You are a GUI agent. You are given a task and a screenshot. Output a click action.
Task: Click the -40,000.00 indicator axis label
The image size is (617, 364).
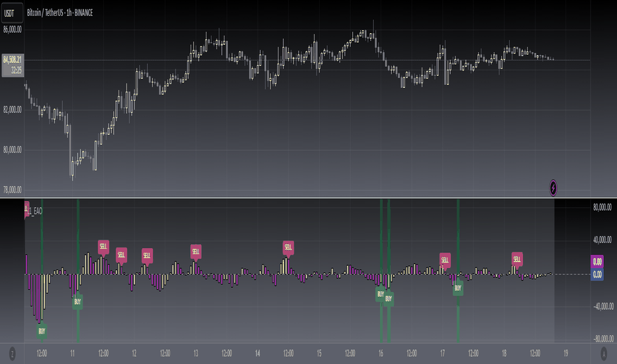(602, 306)
